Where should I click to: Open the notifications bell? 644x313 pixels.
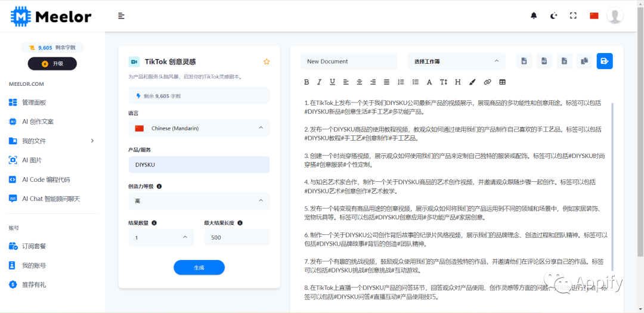tap(534, 16)
